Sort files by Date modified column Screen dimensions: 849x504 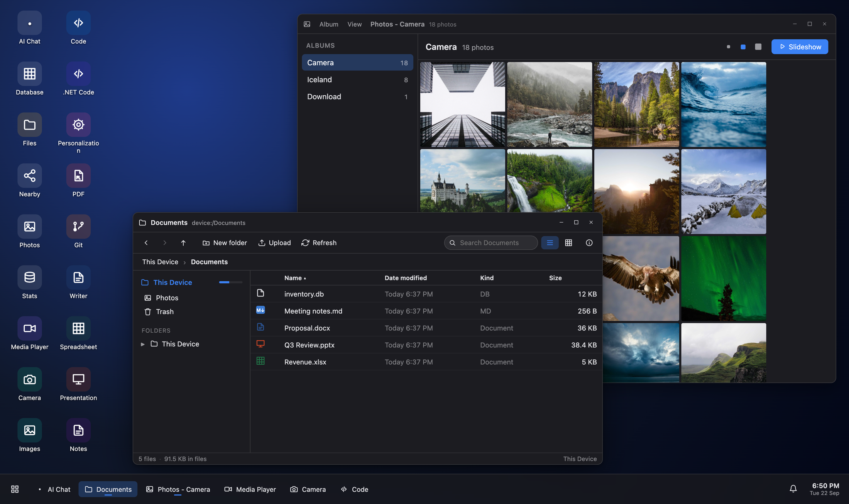click(x=406, y=278)
